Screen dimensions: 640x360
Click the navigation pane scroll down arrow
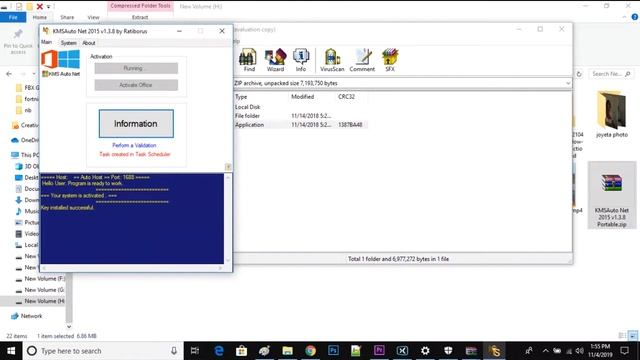click(x=69, y=326)
